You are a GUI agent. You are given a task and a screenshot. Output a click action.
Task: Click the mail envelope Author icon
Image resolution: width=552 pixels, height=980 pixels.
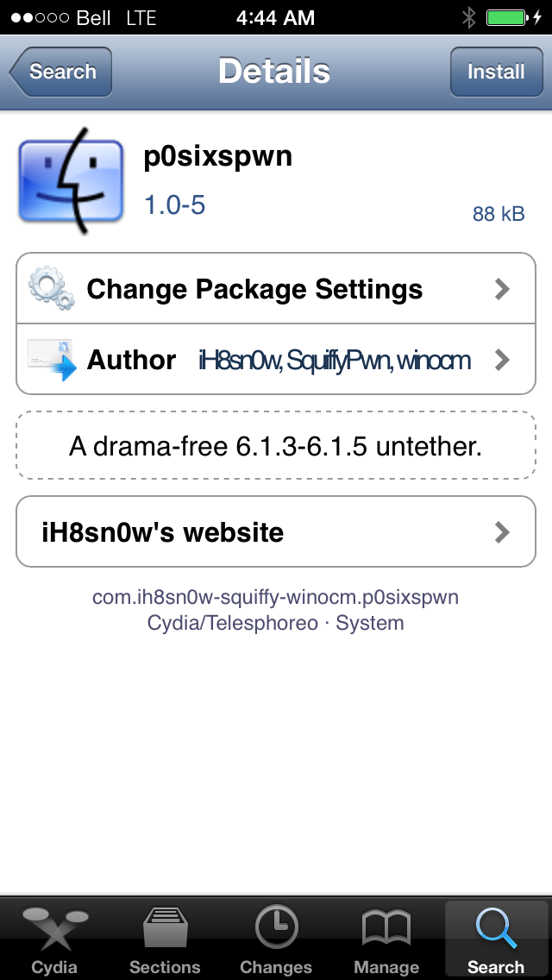(x=51, y=359)
